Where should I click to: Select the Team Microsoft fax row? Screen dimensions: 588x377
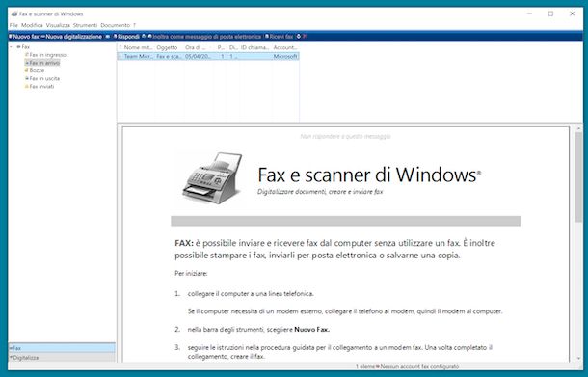pyautogui.click(x=208, y=56)
